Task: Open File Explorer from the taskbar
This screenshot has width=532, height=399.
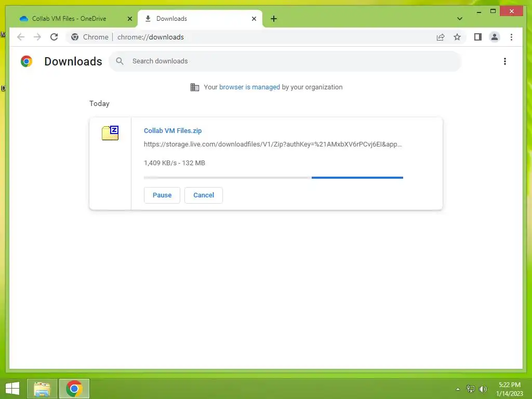Action: [x=42, y=389]
